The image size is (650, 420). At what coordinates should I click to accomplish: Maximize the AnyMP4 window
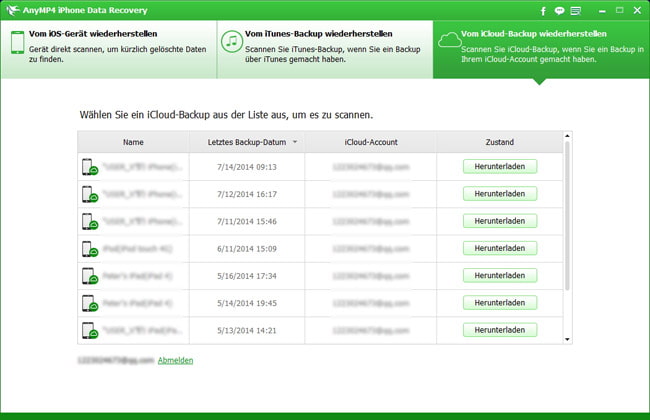tap(620, 10)
